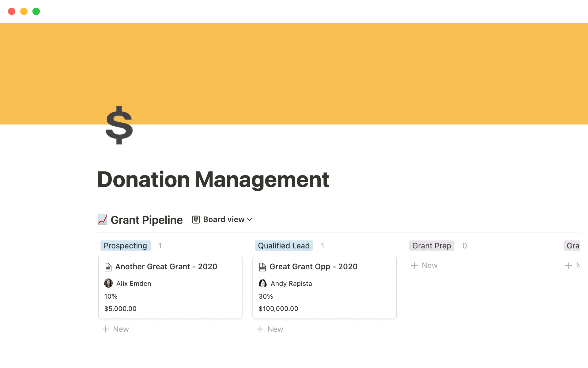Click New under the Prospecting column

(116, 329)
